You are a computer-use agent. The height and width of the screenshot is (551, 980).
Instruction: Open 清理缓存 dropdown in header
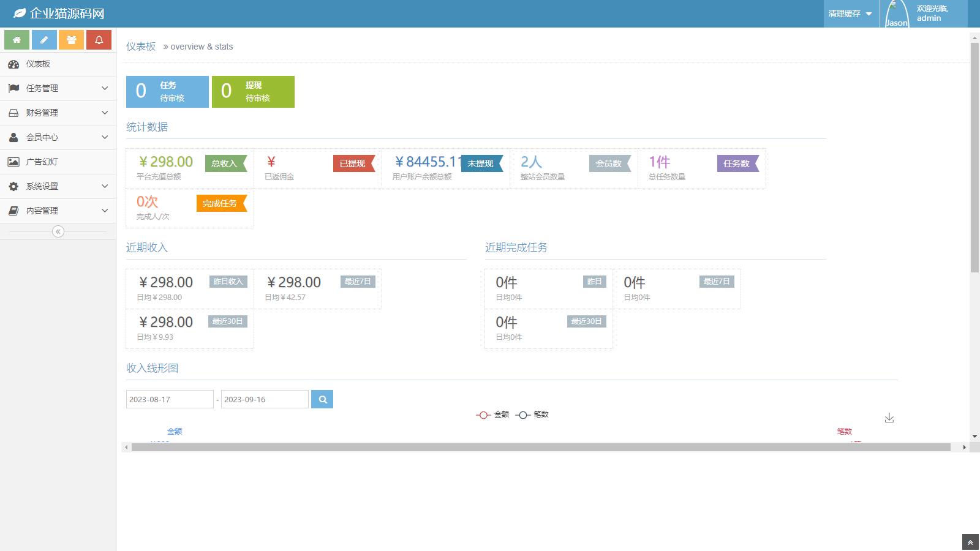click(850, 13)
